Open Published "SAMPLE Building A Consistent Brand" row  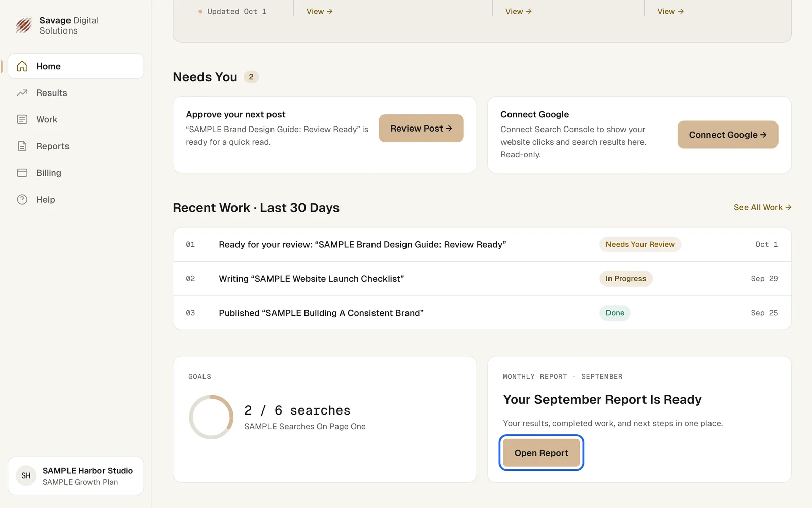(x=482, y=313)
